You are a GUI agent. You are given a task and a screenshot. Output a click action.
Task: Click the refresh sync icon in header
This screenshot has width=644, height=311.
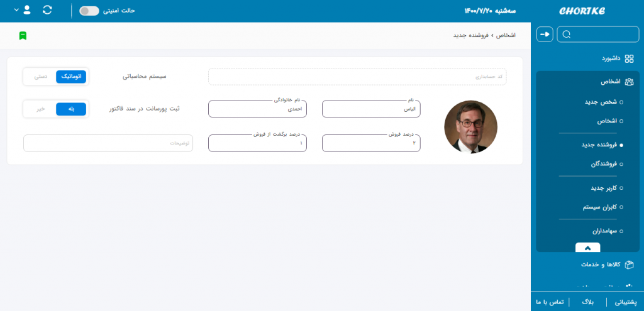47,11
